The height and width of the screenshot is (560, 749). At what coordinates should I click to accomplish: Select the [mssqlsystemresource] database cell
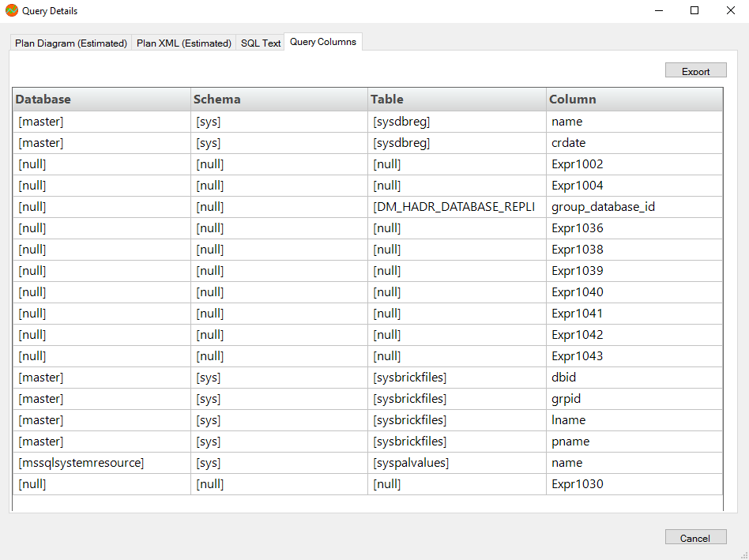[102, 463]
